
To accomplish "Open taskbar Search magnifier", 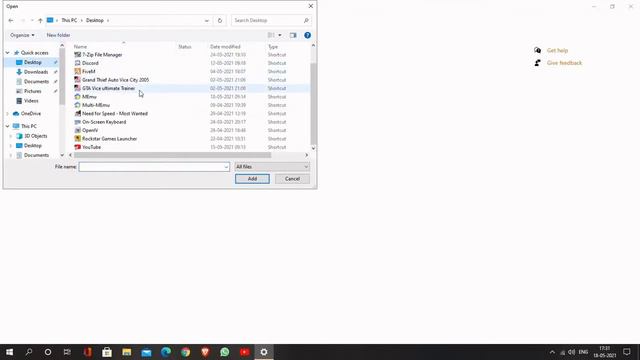I will pos(29,352).
